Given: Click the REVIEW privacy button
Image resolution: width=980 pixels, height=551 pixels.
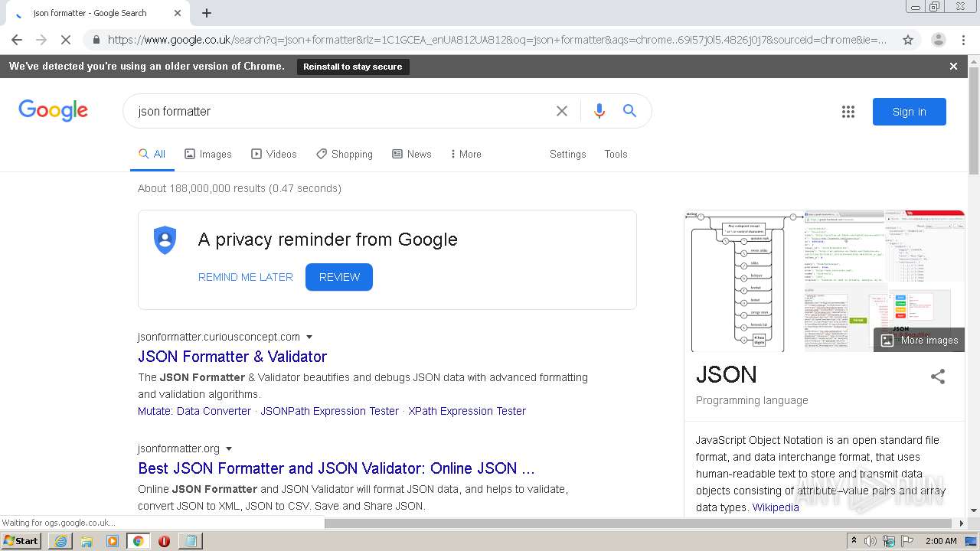Looking at the screenshot, I should coord(339,277).
